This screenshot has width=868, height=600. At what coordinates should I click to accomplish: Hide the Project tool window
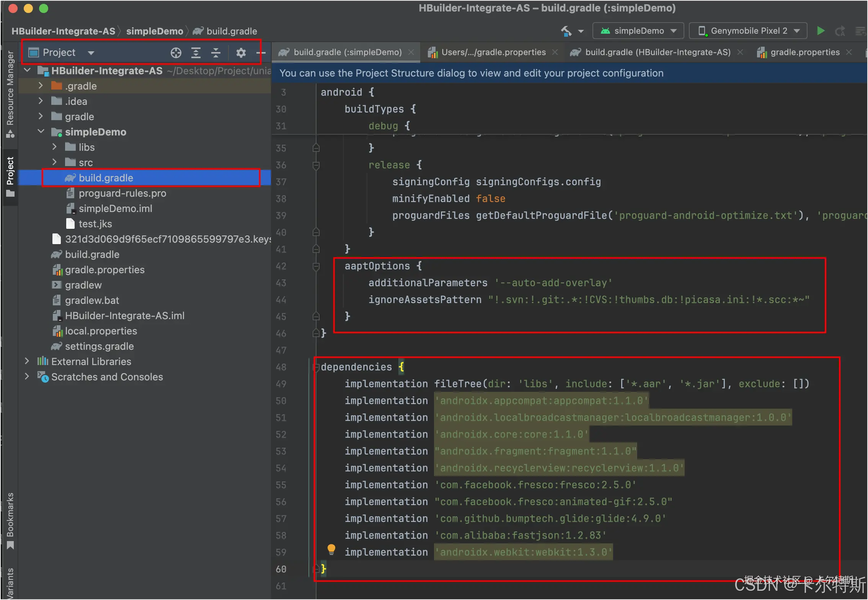261,53
